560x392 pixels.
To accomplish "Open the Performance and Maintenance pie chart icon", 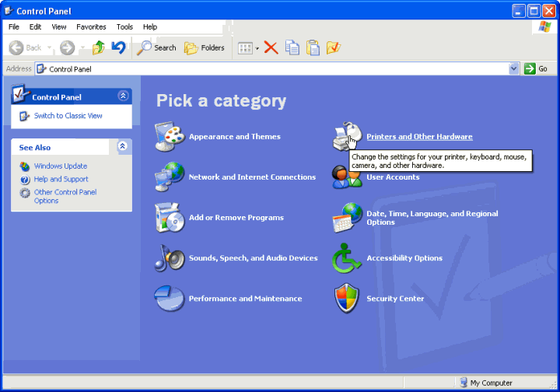I will click(170, 299).
